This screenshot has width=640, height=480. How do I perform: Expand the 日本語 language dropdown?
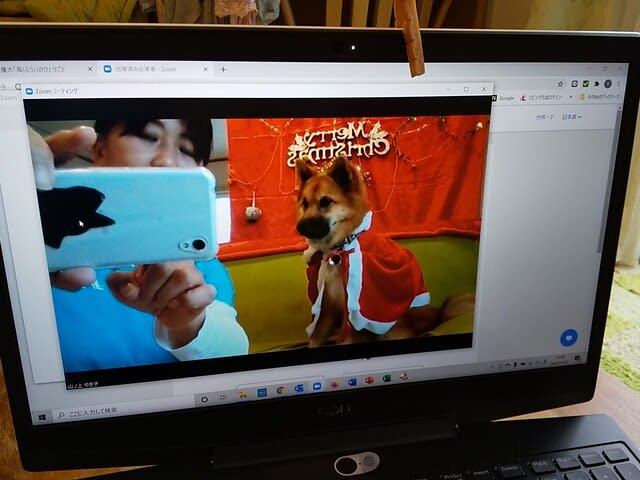tap(571, 117)
